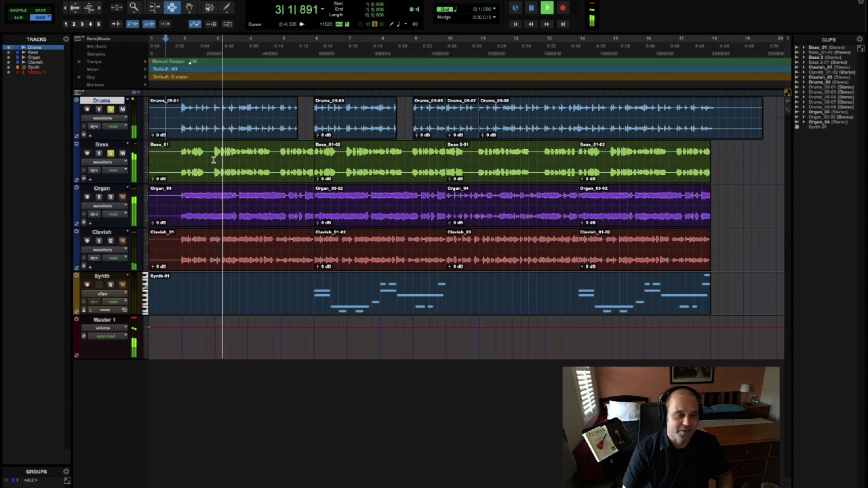Select Master 1 in the Tracks list
The width and height of the screenshot is (868, 488).
[36, 73]
